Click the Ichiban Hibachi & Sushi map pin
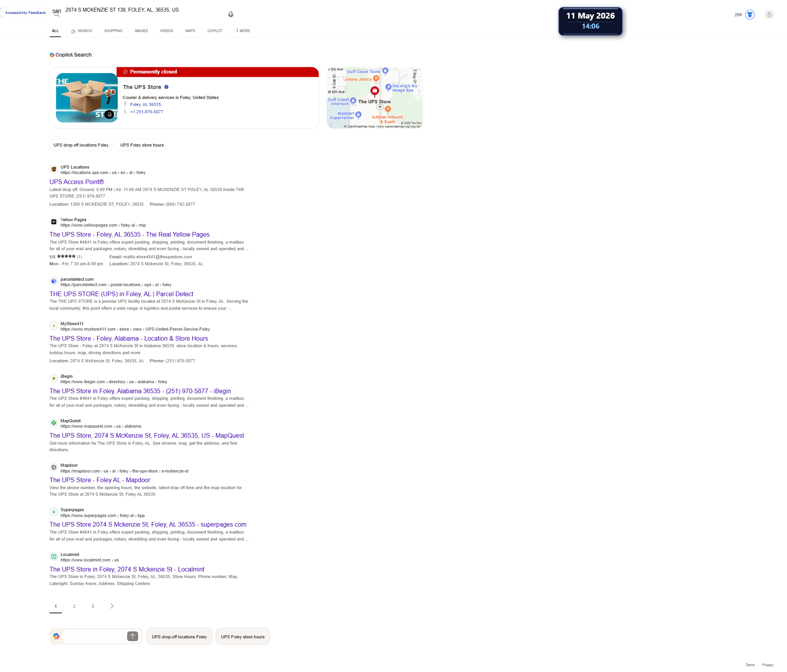787x672 pixels. [388, 109]
